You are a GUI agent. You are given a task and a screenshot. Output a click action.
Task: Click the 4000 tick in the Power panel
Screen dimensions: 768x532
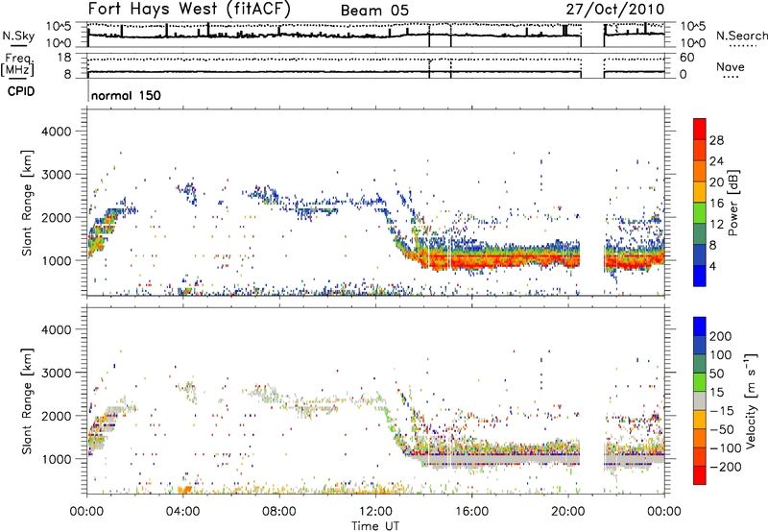click(57, 132)
